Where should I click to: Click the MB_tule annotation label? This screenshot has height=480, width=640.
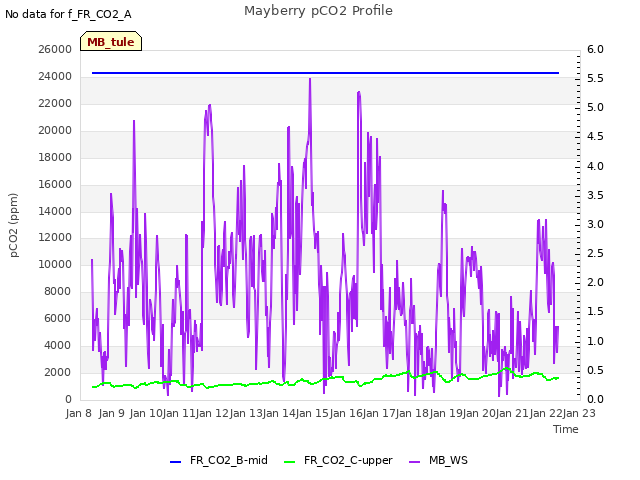111,42
